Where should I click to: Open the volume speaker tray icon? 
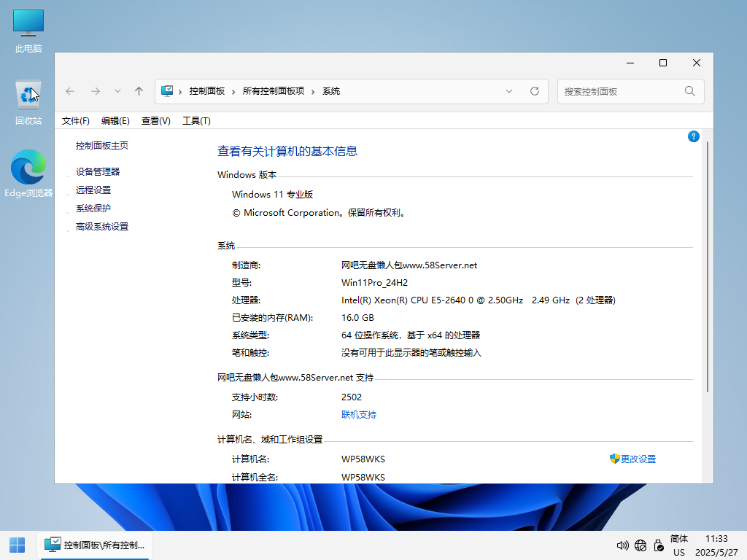tap(622, 545)
